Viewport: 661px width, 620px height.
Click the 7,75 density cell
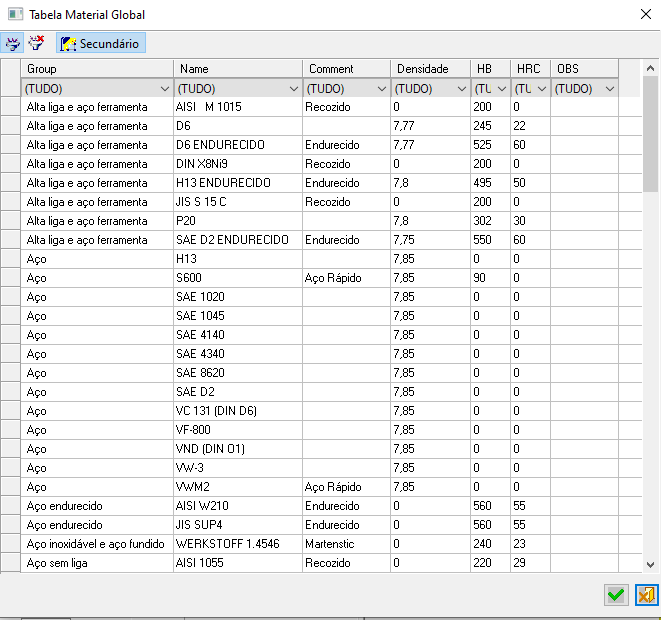click(x=430, y=240)
